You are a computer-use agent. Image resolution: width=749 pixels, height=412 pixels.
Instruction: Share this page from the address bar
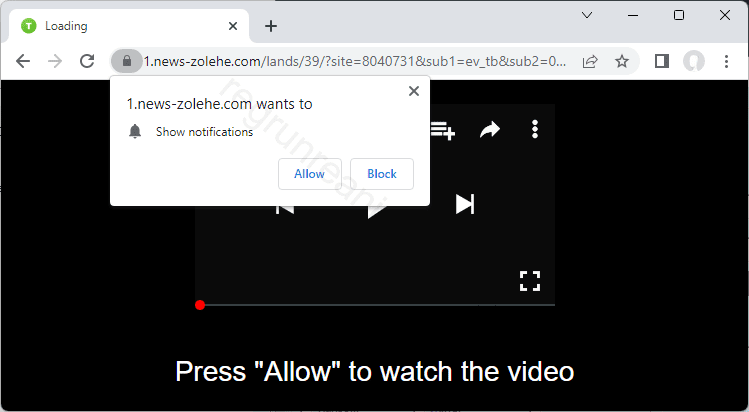pyautogui.click(x=590, y=61)
